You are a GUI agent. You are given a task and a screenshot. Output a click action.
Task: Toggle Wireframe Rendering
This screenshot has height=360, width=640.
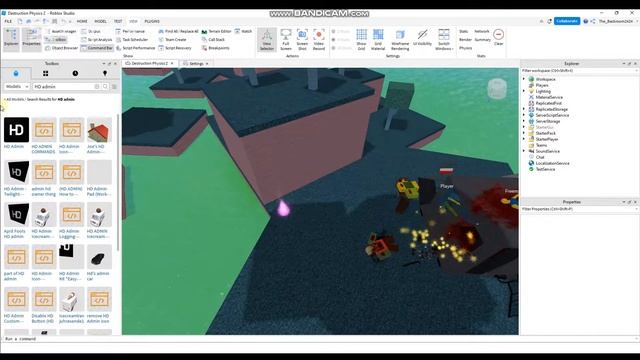click(400, 40)
